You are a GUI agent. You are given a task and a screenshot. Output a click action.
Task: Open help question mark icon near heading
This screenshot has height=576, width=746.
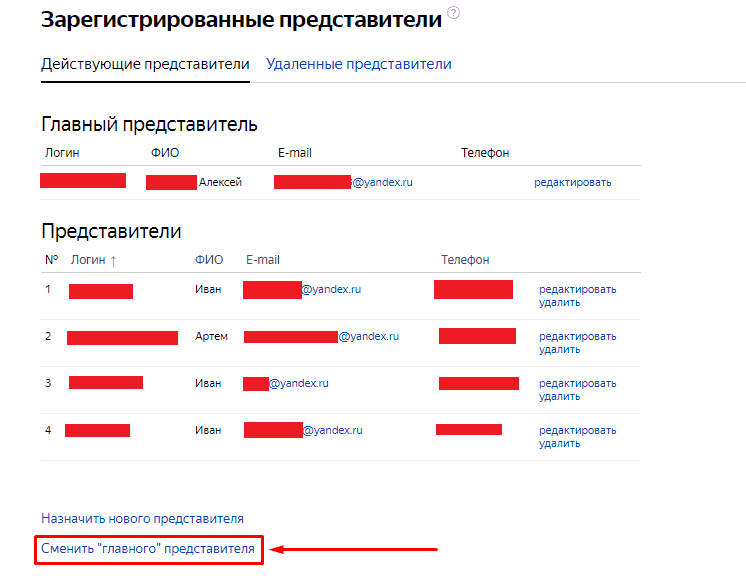tap(453, 13)
